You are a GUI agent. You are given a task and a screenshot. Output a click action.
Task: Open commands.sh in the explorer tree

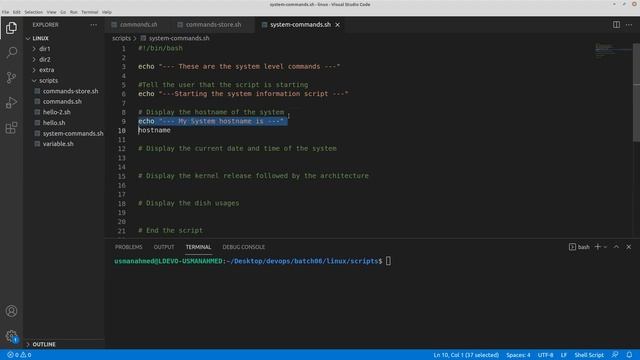(62, 101)
